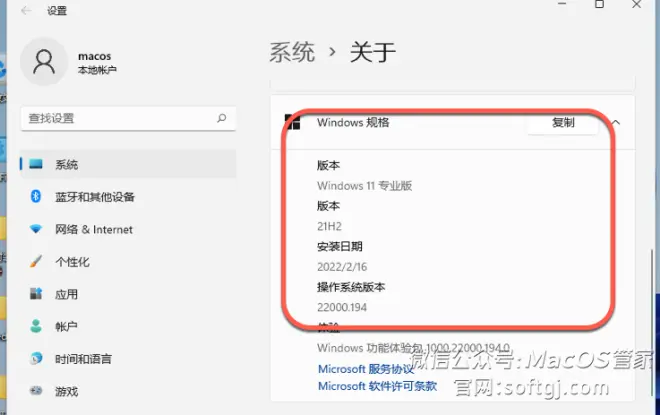Viewport: 660px width, 415px height.
Task: Click the 2022/2/16 install date value
Action: 342,267
